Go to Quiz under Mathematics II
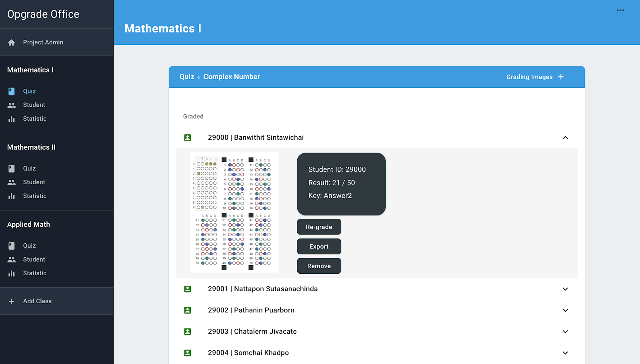The image size is (640, 364). (29, 168)
